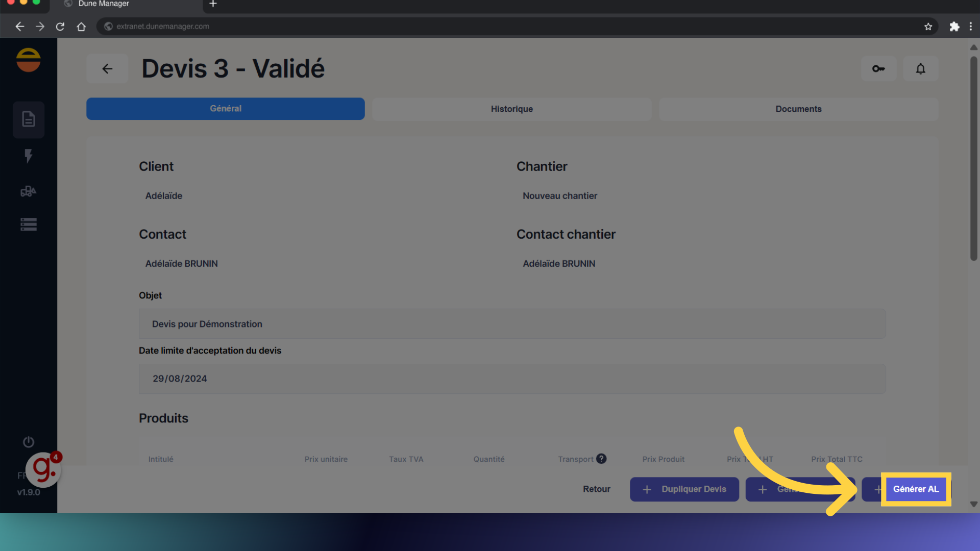Click the Dupliquer Devis button
Image resolution: width=980 pixels, height=551 pixels.
click(684, 489)
